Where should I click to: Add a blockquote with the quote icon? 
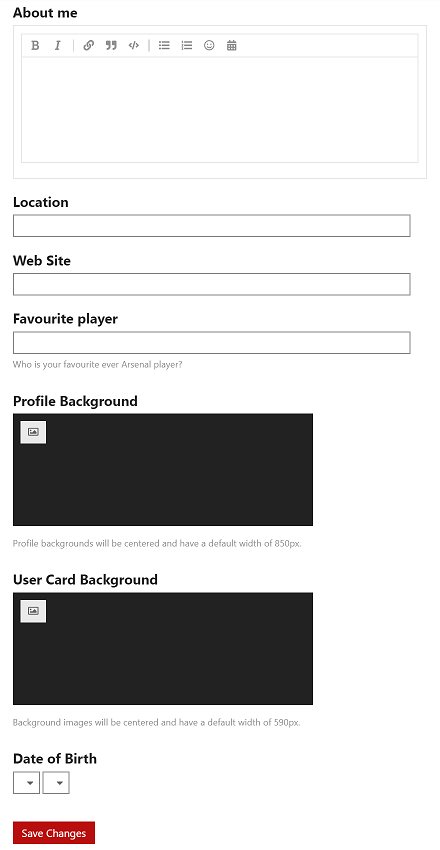[x=111, y=46]
